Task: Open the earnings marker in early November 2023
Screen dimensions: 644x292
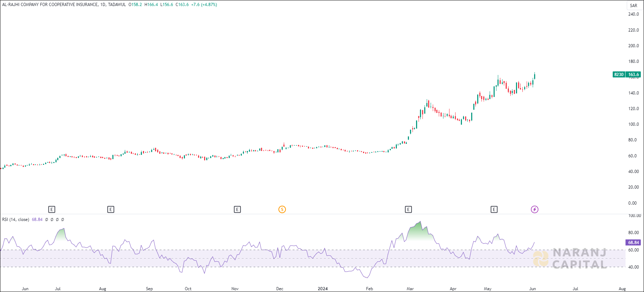Action: (237, 210)
